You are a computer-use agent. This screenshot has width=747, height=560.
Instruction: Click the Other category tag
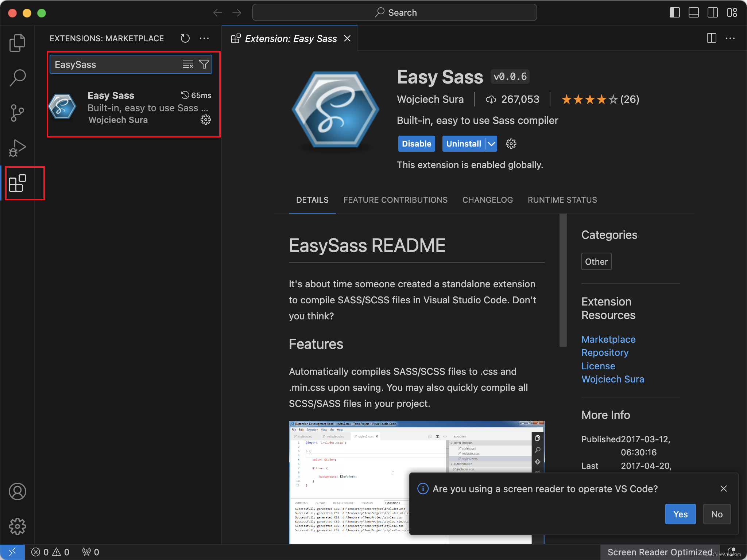596,261
